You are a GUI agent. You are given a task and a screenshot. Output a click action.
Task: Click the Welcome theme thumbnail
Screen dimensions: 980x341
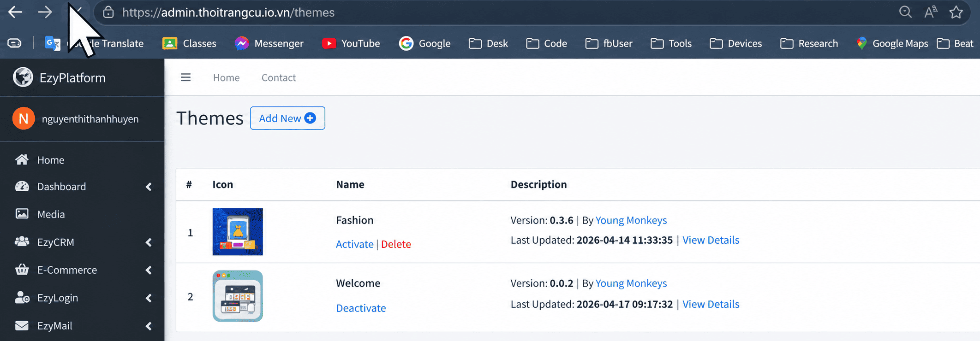238,296
